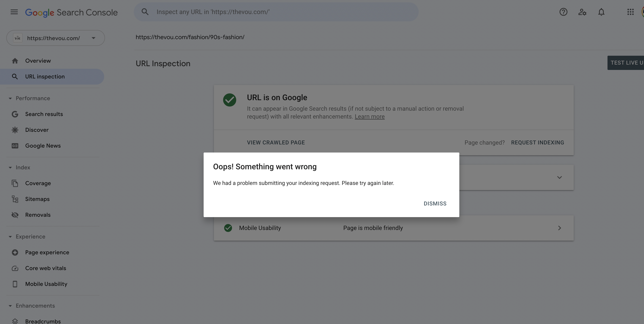Viewport: 644px width, 324px height.
Task: Open the Google apps grid icon
Action: click(630, 12)
